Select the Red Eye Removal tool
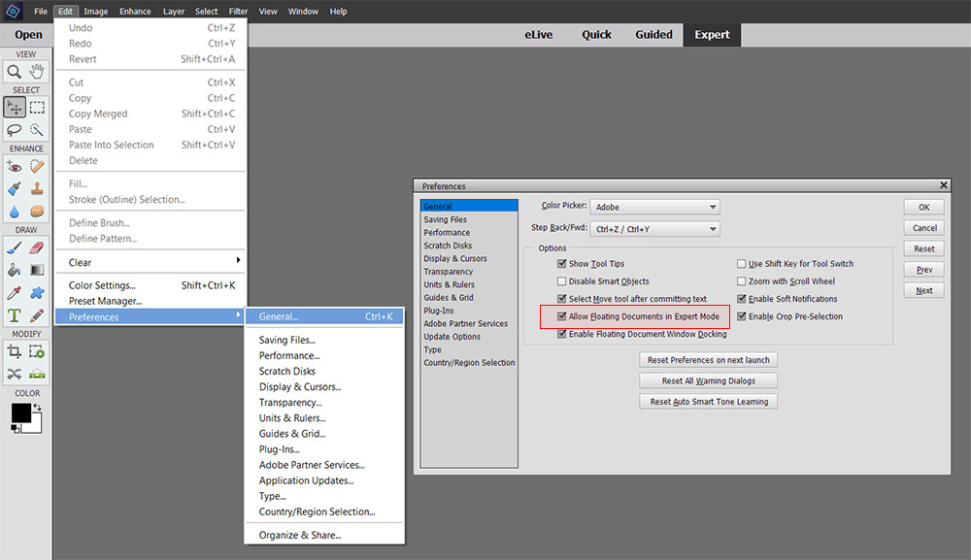The image size is (971, 560). [15, 167]
